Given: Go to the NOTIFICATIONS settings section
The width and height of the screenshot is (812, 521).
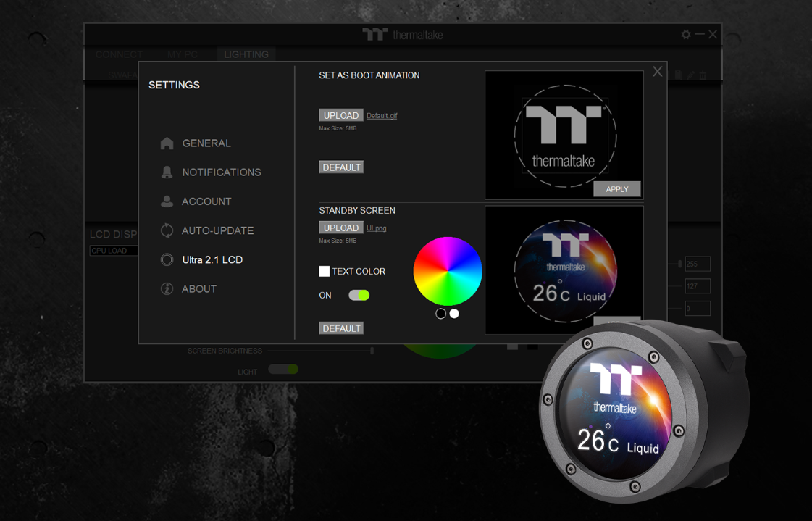Looking at the screenshot, I should click(x=211, y=172).
